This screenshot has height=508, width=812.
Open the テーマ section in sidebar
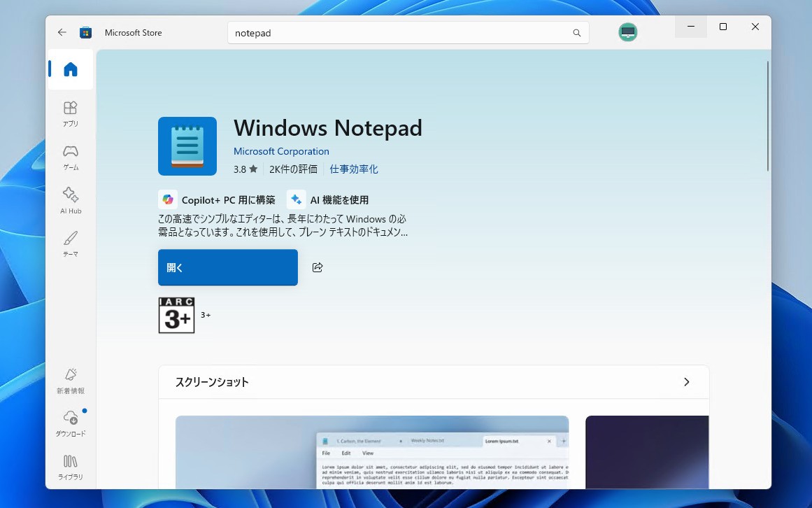coord(70,244)
